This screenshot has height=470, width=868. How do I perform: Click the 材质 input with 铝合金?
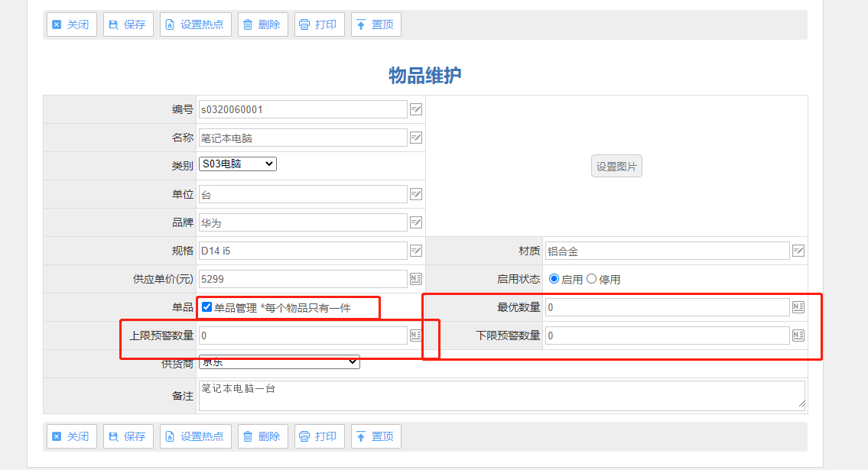pyautogui.click(x=667, y=251)
